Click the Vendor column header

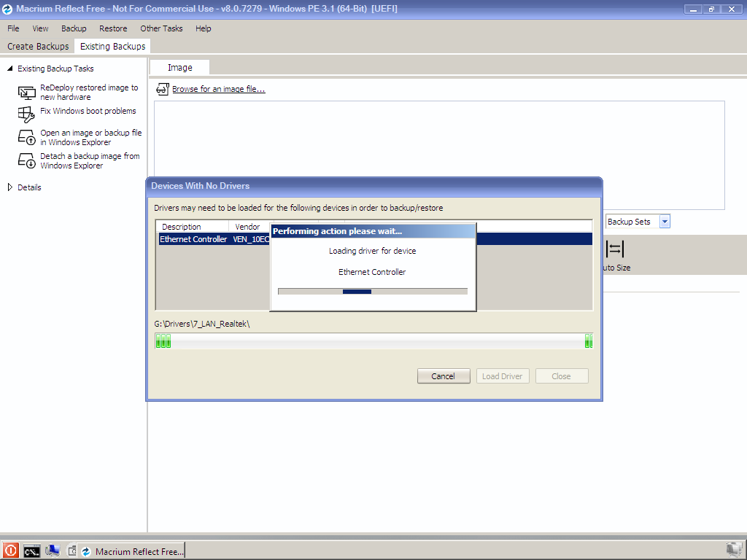coord(251,227)
